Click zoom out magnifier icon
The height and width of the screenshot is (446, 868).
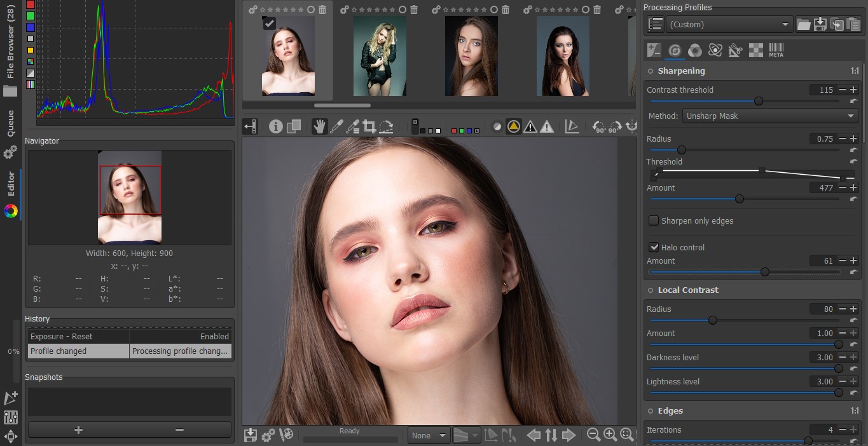coord(593,435)
